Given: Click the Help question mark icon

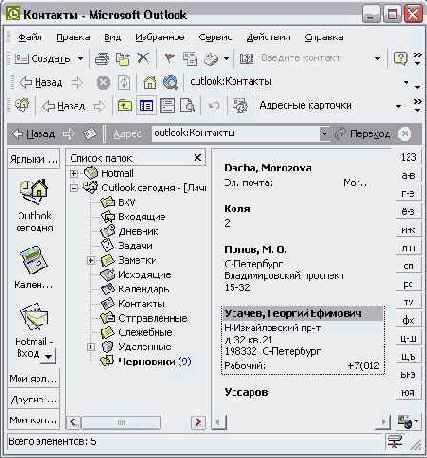Looking at the screenshot, I should tap(401, 59).
